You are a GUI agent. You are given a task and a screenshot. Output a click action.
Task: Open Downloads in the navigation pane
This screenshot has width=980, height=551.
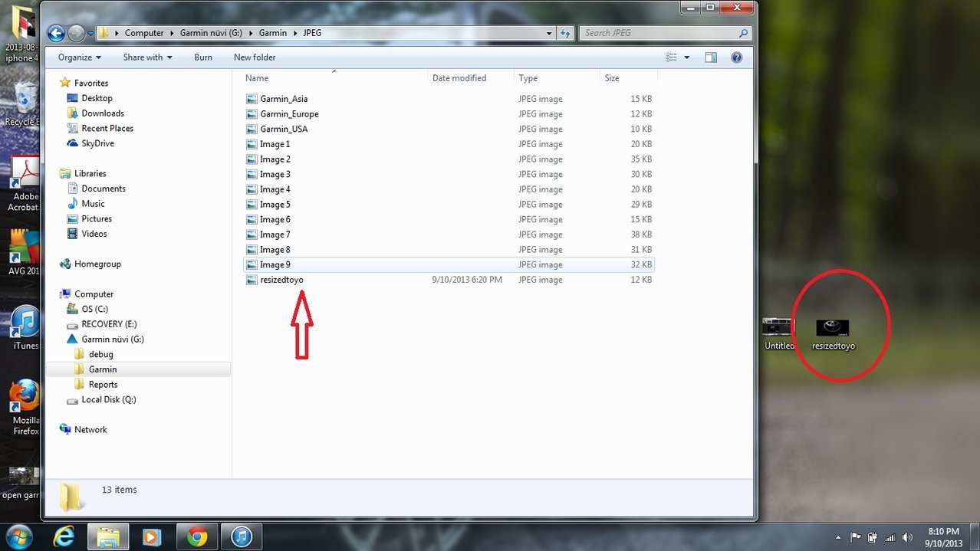click(103, 113)
